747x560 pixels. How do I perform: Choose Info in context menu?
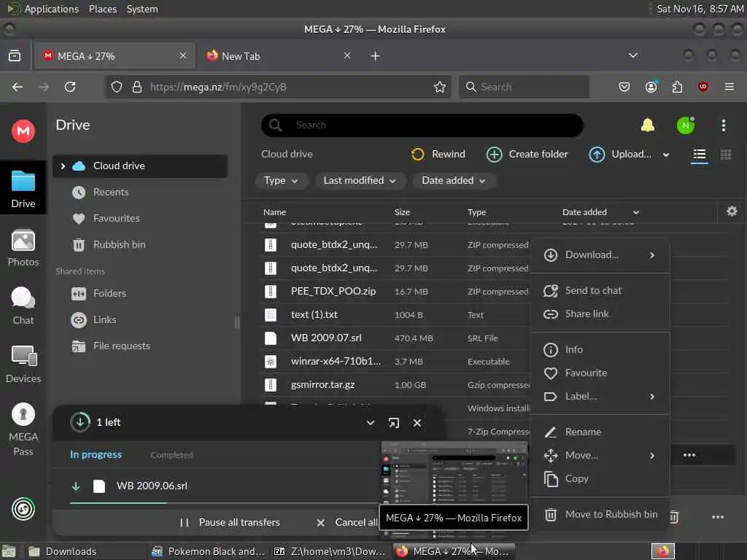600,349
